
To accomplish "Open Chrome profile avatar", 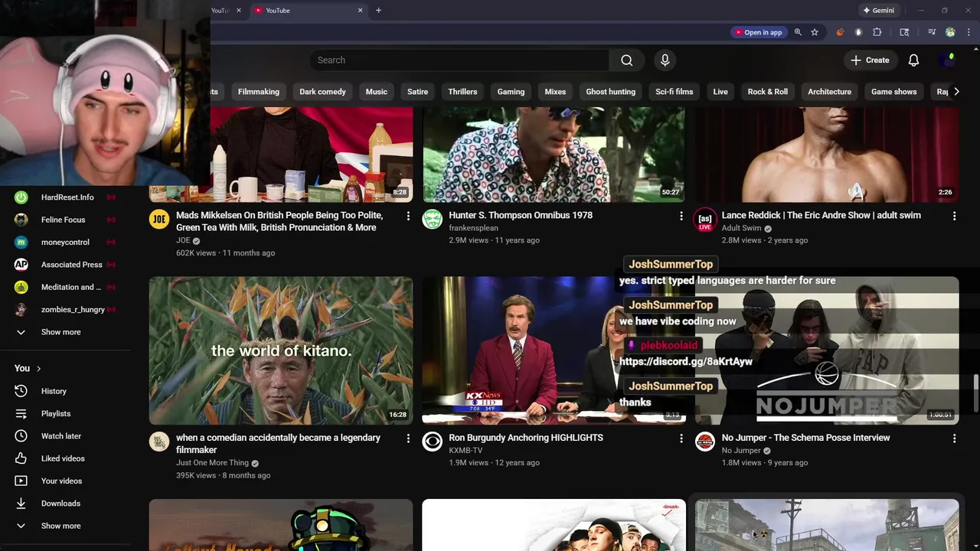I will pos(950,32).
